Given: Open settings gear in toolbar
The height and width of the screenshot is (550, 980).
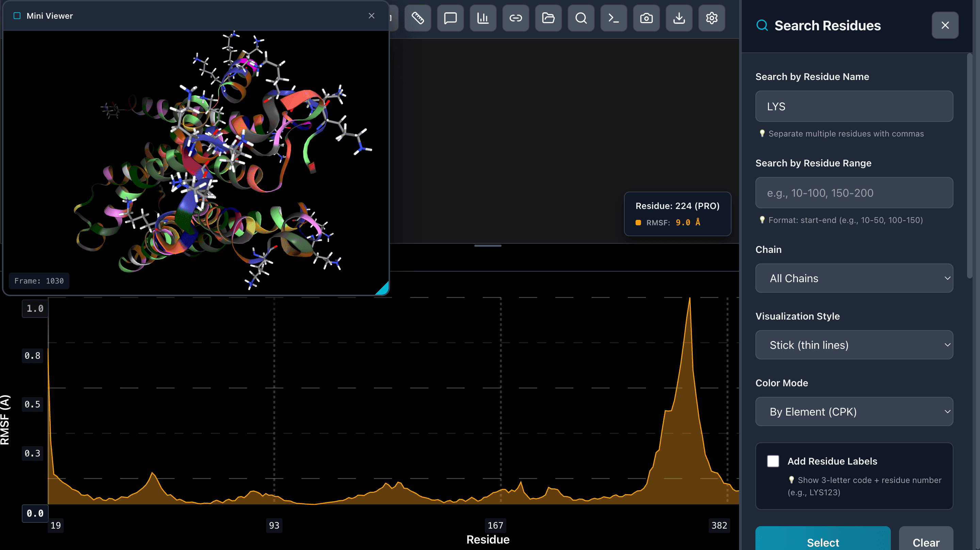Looking at the screenshot, I should [712, 18].
